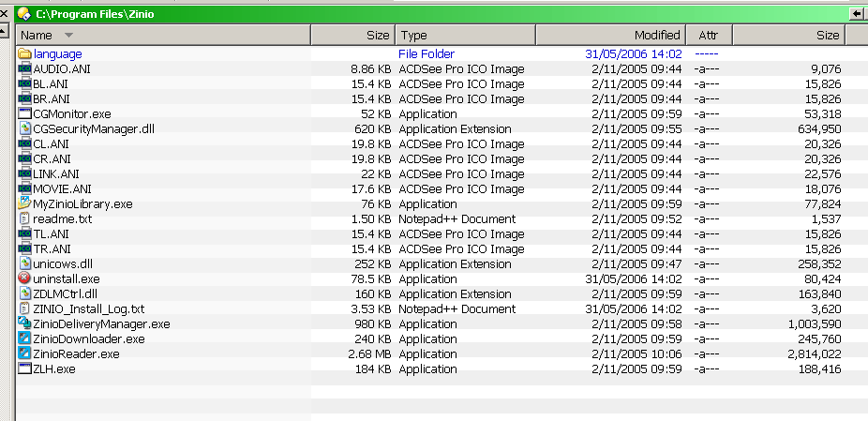This screenshot has width=868, height=421.
Task: Select the ZINIO_Install_Log.txt file name
Action: tap(88, 308)
